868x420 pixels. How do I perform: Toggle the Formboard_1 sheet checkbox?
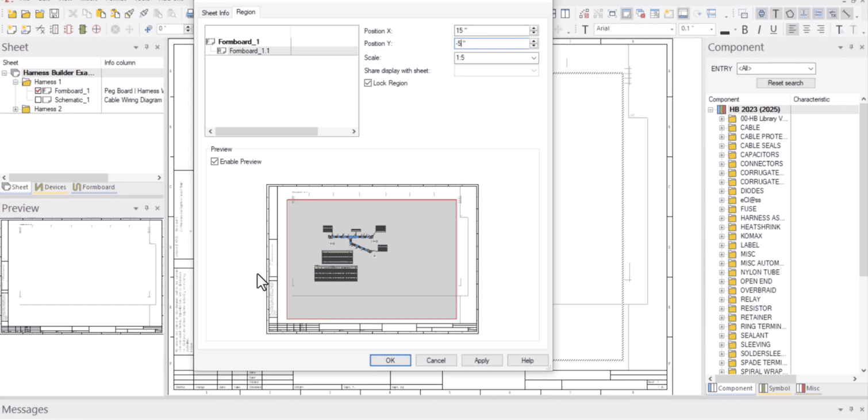point(38,91)
